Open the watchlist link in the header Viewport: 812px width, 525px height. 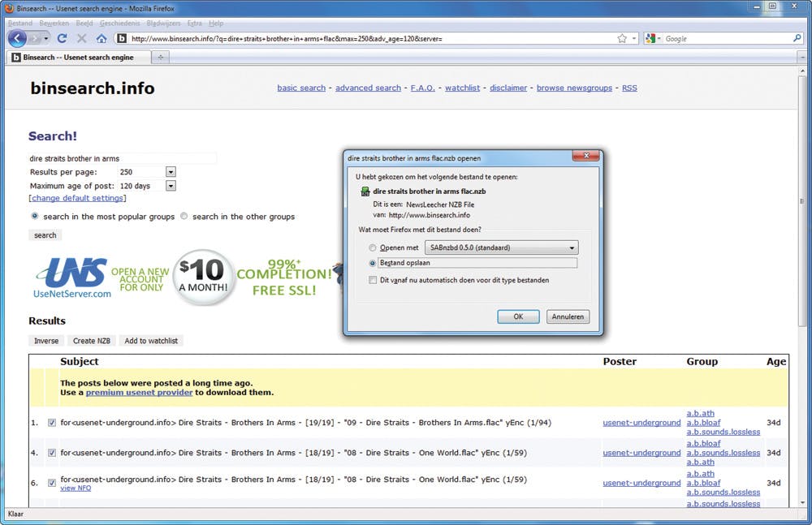463,88
